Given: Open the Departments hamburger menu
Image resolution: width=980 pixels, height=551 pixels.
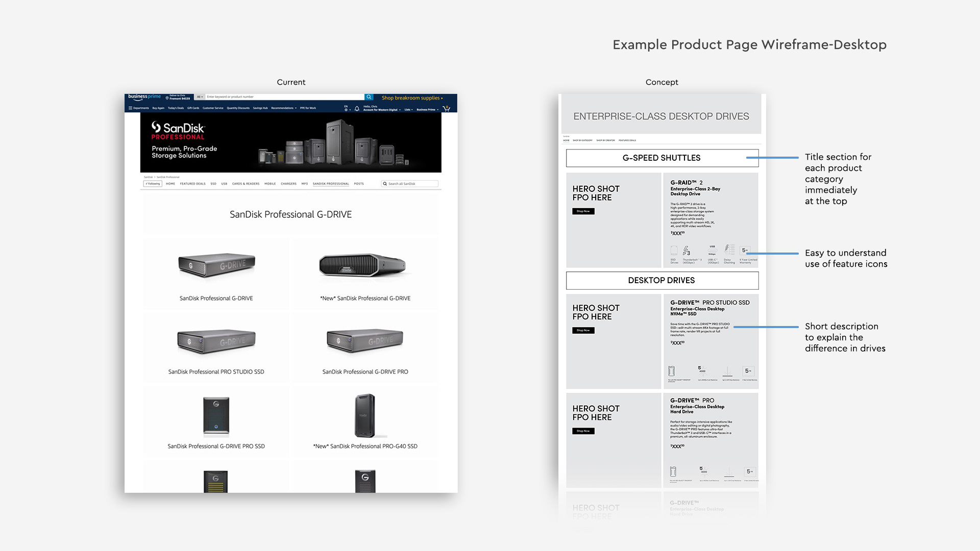Looking at the screenshot, I should tap(139, 108).
